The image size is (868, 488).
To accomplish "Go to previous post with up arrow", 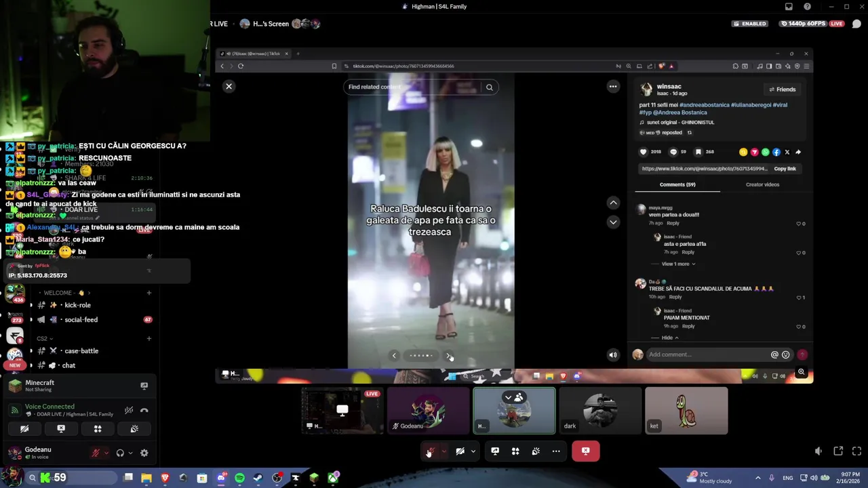I will pos(613,203).
